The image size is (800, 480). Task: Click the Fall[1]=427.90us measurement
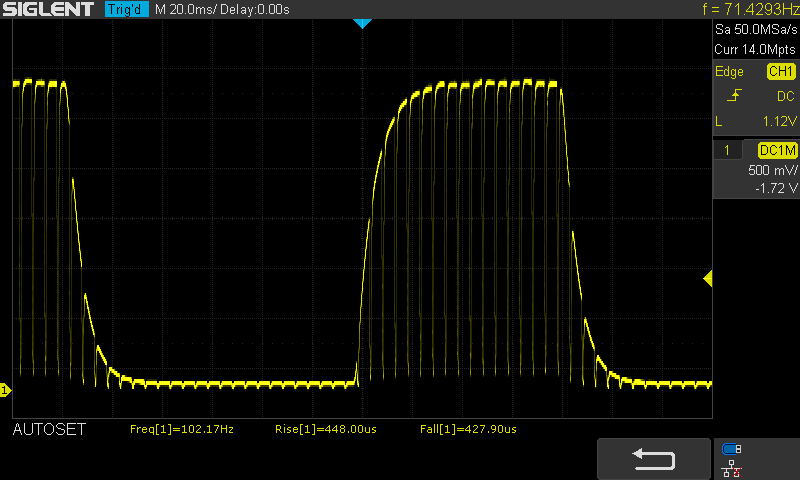point(468,429)
